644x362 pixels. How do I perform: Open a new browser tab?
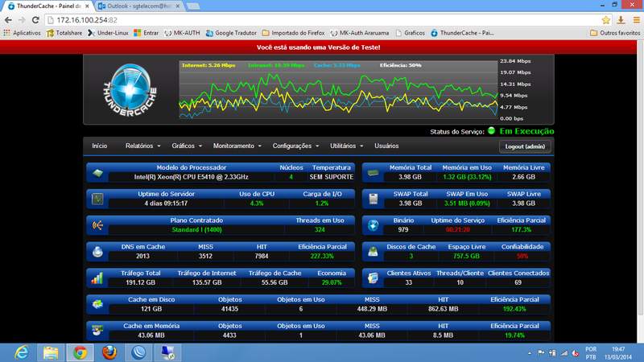[193, 6]
